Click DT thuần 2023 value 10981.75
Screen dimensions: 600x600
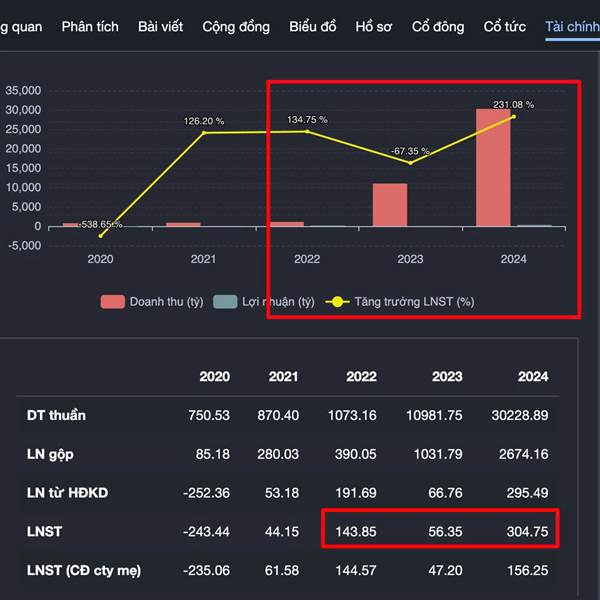(434, 415)
